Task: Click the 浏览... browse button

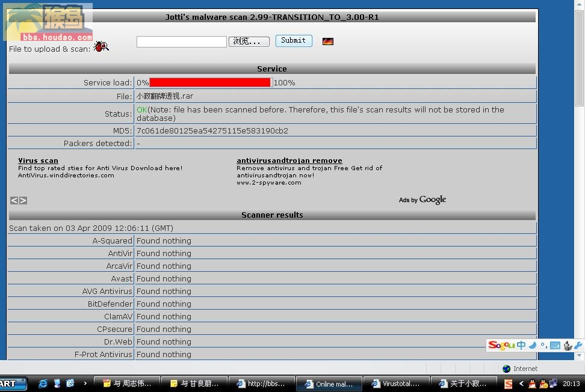Action: (x=249, y=41)
